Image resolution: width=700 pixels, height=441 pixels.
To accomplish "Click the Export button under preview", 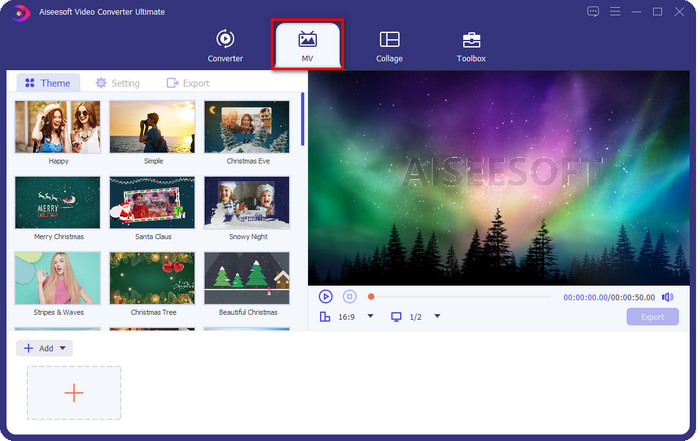I will [653, 317].
